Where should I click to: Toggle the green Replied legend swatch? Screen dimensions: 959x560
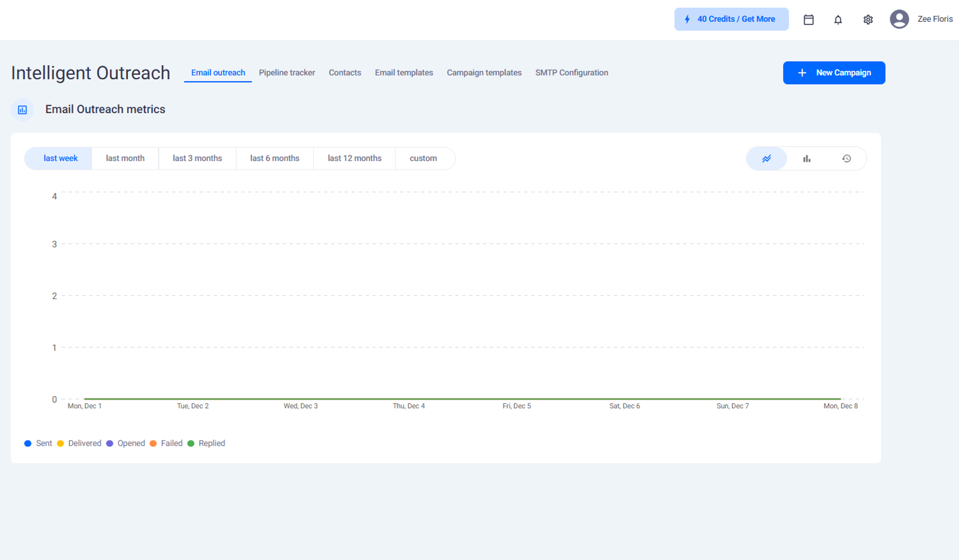click(x=191, y=443)
